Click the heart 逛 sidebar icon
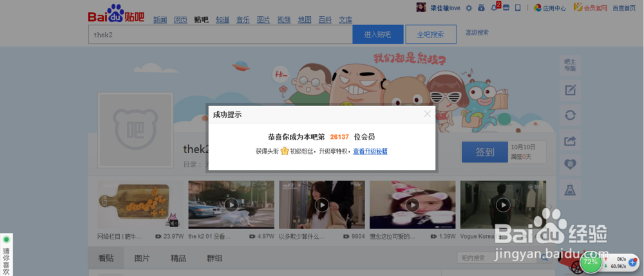The image size is (644, 276). coord(570,165)
